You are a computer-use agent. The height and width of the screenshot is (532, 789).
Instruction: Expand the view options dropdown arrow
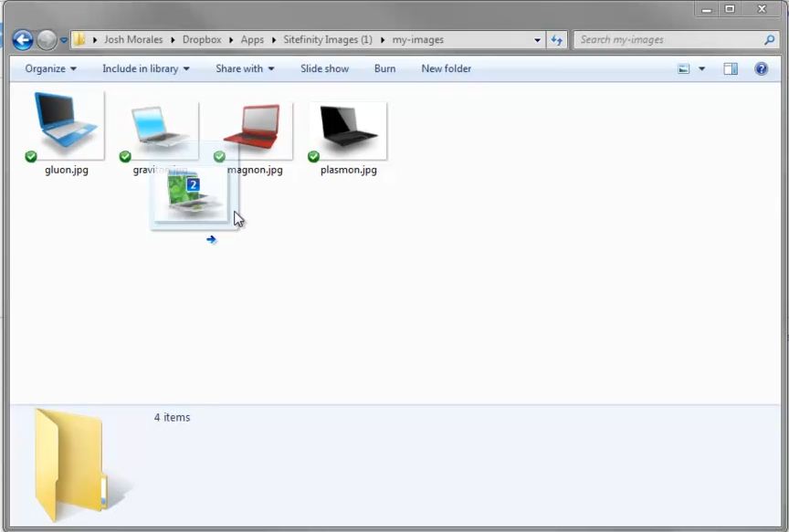pyautogui.click(x=702, y=69)
